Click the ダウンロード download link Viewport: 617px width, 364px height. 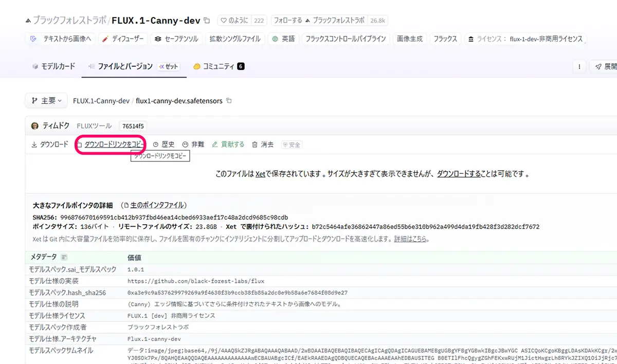50,144
